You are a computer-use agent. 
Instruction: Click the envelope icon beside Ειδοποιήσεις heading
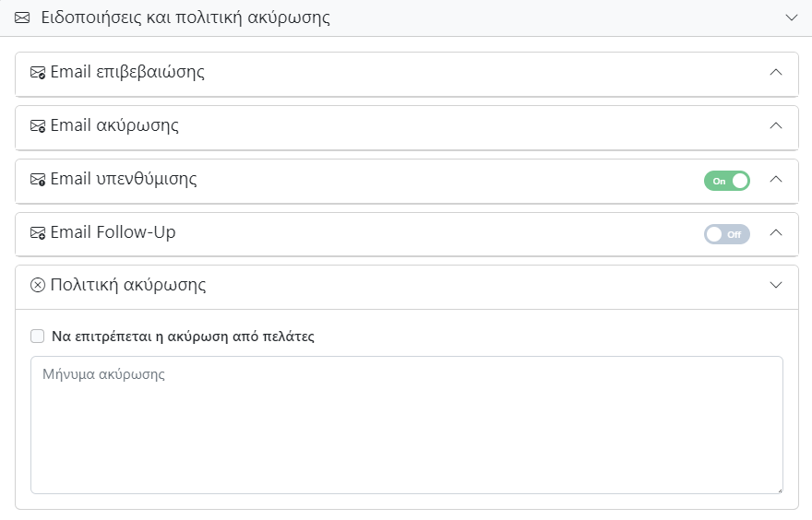click(x=22, y=18)
